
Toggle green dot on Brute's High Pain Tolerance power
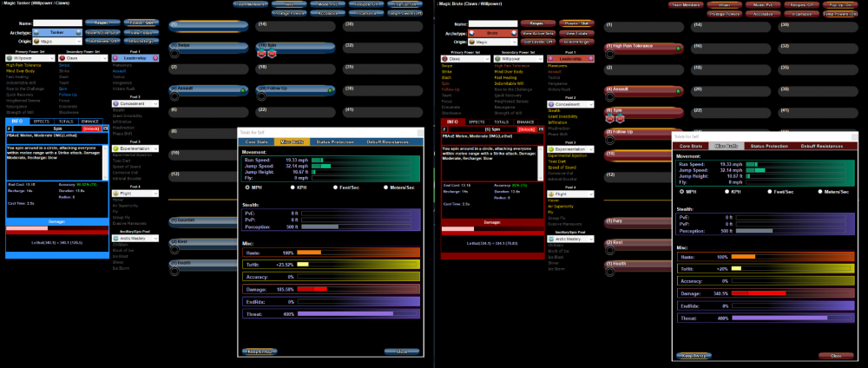click(678, 48)
